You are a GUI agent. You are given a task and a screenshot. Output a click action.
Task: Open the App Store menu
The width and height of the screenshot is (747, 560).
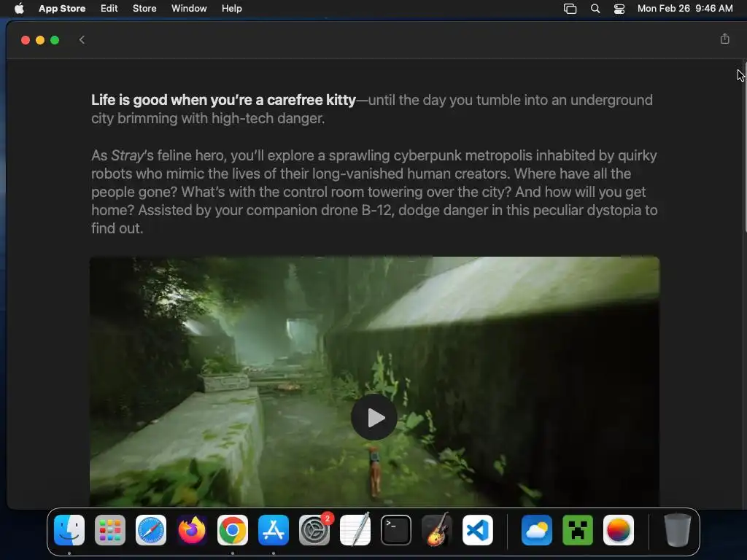pyautogui.click(x=62, y=9)
